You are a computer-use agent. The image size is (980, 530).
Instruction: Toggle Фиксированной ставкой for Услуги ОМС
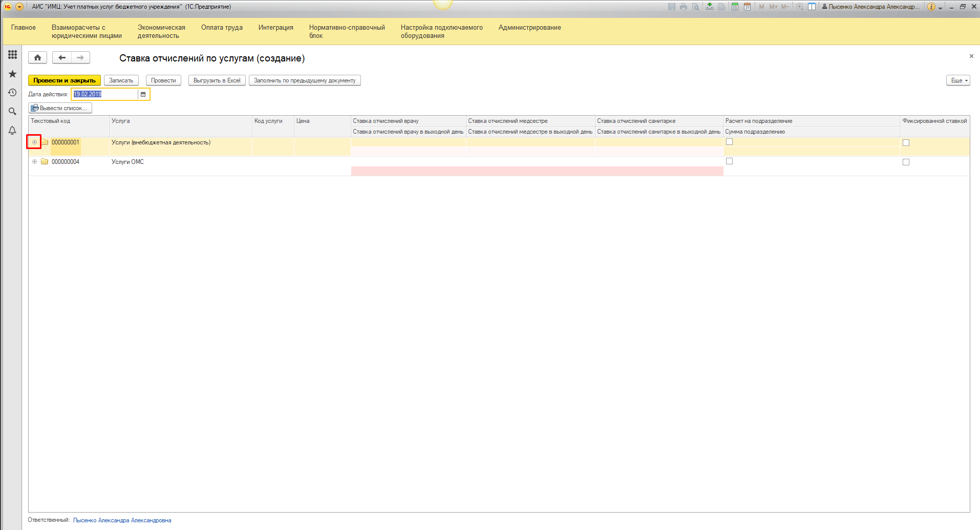click(x=906, y=162)
